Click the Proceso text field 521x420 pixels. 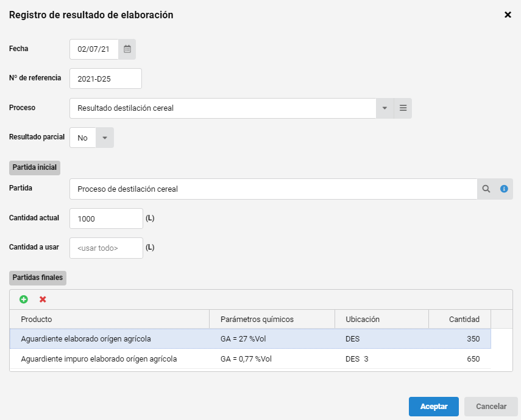coord(223,108)
